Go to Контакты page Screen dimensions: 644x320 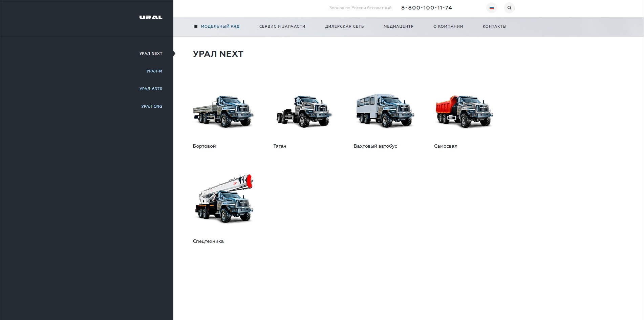495,26
